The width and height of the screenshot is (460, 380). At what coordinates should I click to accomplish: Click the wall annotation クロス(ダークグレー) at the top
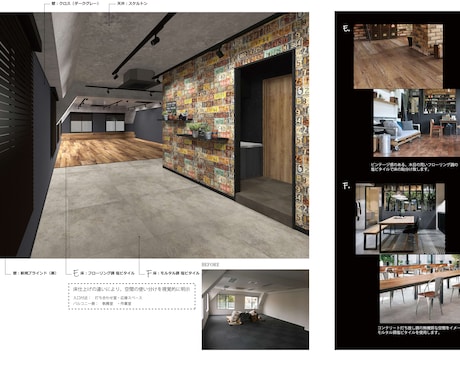point(75,4)
